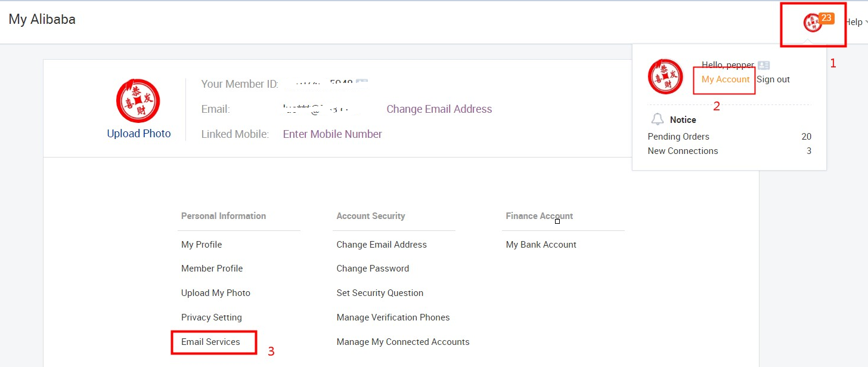Screen dimensions: 868x367
Task: Open New Connections in the Notice list
Action: tap(683, 151)
